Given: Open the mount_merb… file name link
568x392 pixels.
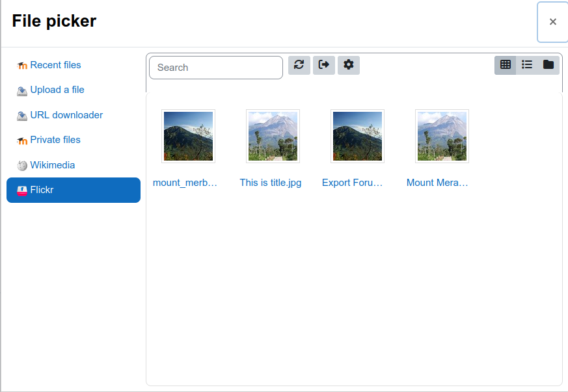Looking at the screenshot, I should pos(185,183).
